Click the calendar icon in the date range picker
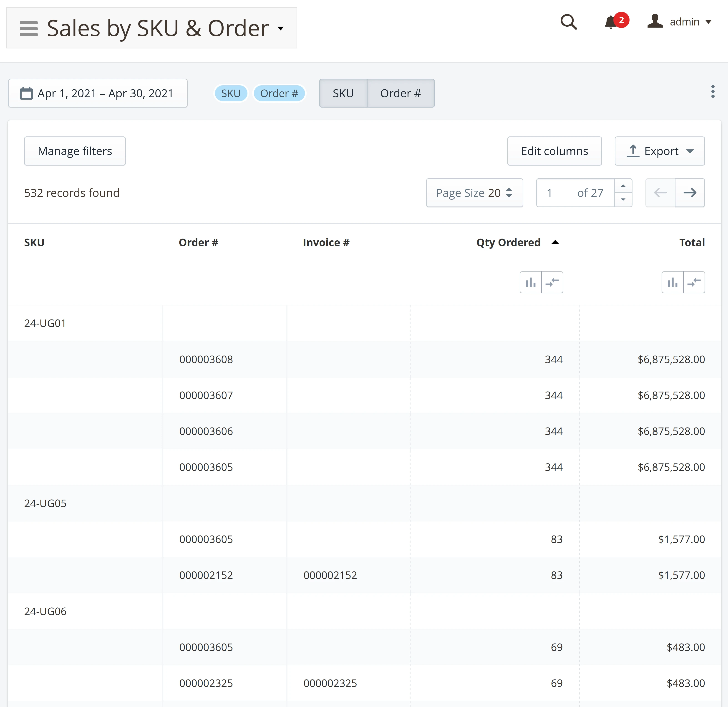 point(26,93)
